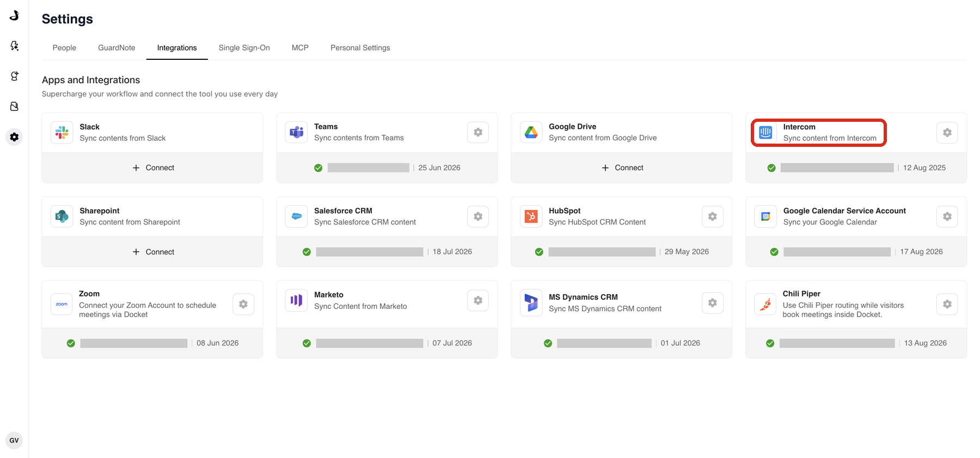Switch to the Single Sign-On tab
This screenshot has height=458, width=980.
pyautogui.click(x=244, y=48)
